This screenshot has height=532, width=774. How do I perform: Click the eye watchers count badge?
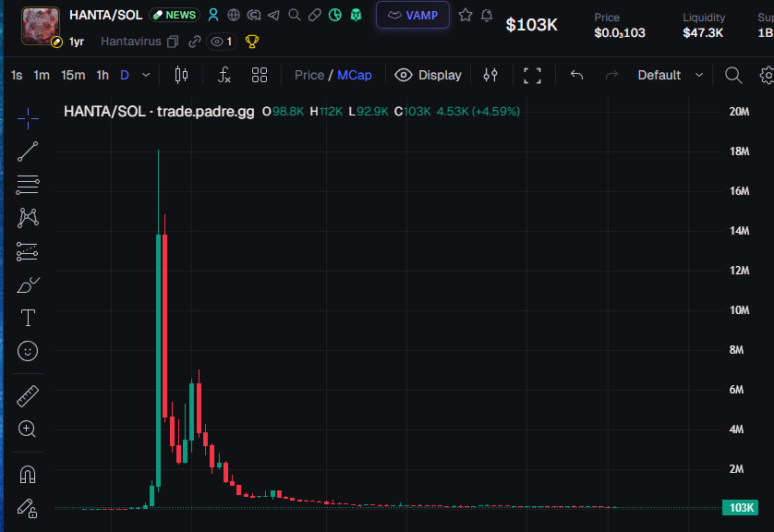pos(221,42)
